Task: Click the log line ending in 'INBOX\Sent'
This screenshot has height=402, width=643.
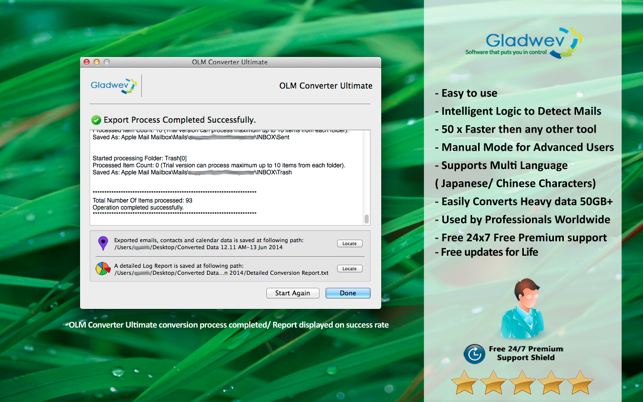Action: pos(191,137)
